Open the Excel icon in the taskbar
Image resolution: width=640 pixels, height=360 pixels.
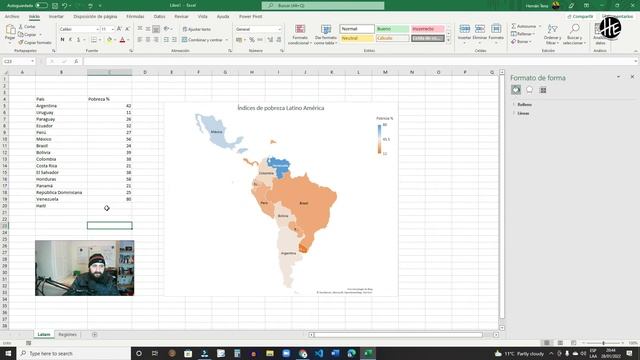pos(368,353)
